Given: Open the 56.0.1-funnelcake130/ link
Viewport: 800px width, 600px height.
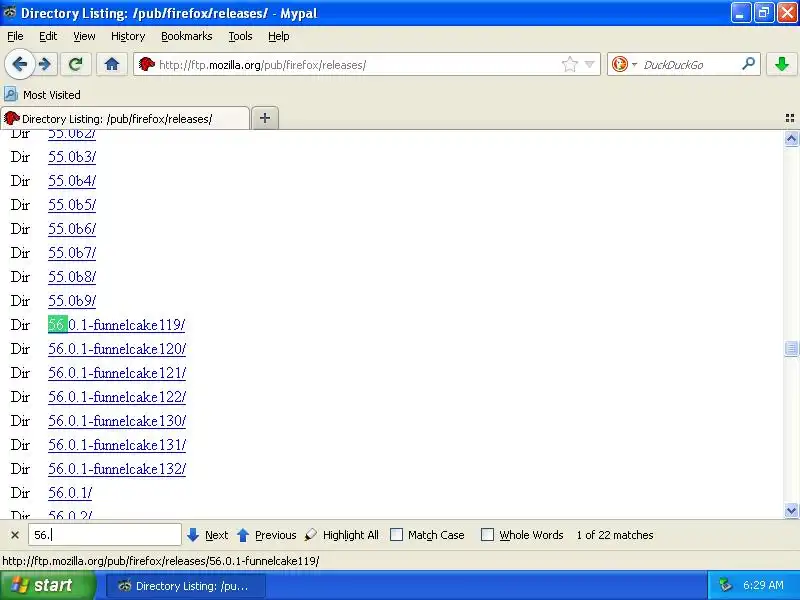Looking at the screenshot, I should [117, 421].
